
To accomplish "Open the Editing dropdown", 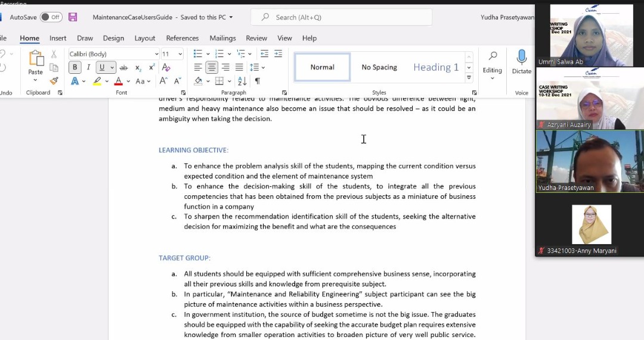I will (x=492, y=65).
